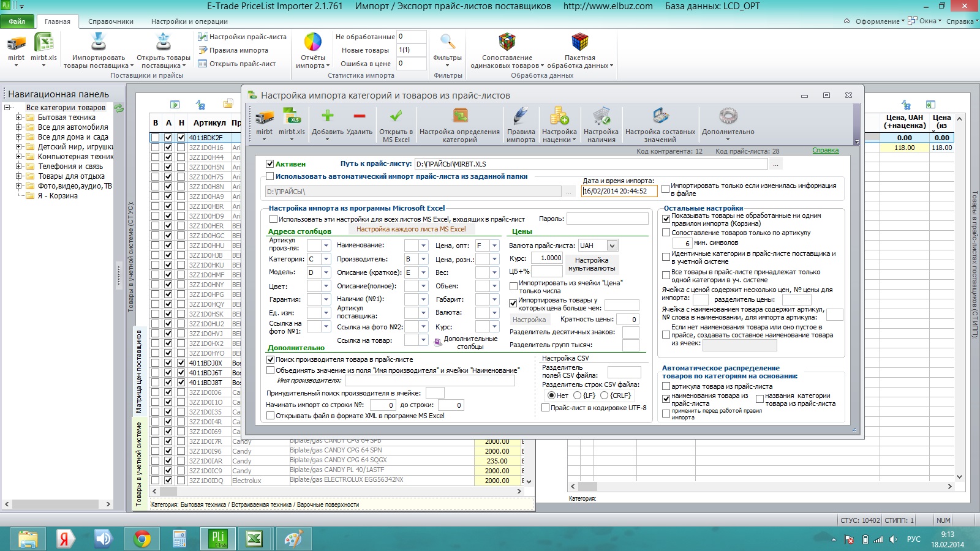Image resolution: width=980 pixels, height=551 pixels.
Task: Open the 'Файл' menu tab
Action: [17, 21]
